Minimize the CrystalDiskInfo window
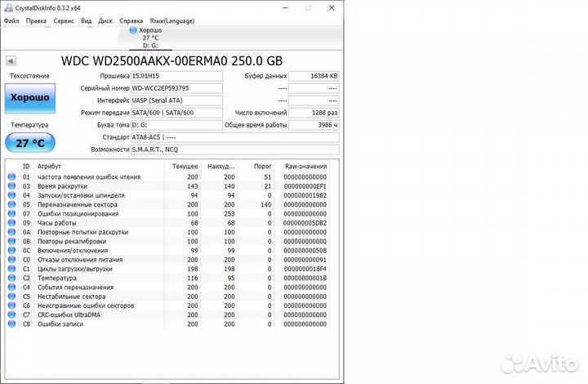This screenshot has height=384, width=588. click(x=285, y=7)
